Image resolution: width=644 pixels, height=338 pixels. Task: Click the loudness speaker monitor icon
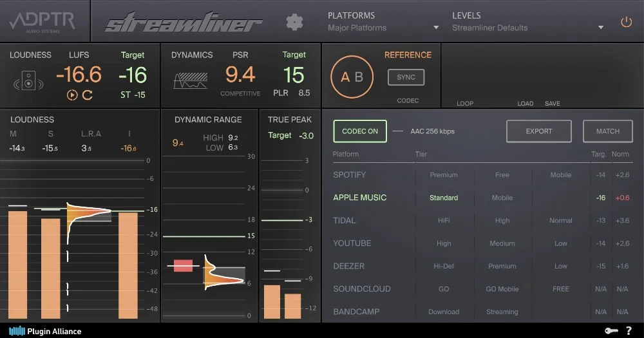[28, 80]
